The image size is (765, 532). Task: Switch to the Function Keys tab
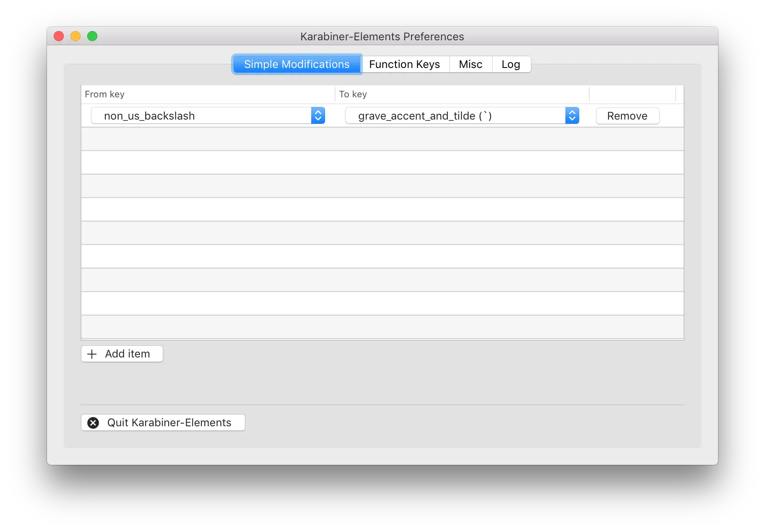click(404, 64)
